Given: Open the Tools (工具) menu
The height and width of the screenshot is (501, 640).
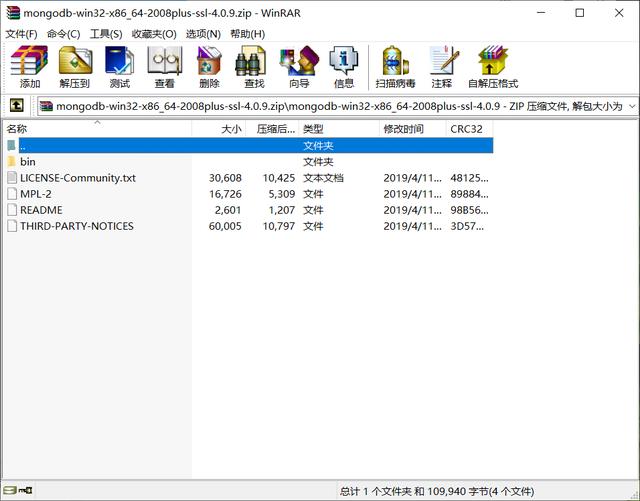Looking at the screenshot, I should (x=106, y=34).
